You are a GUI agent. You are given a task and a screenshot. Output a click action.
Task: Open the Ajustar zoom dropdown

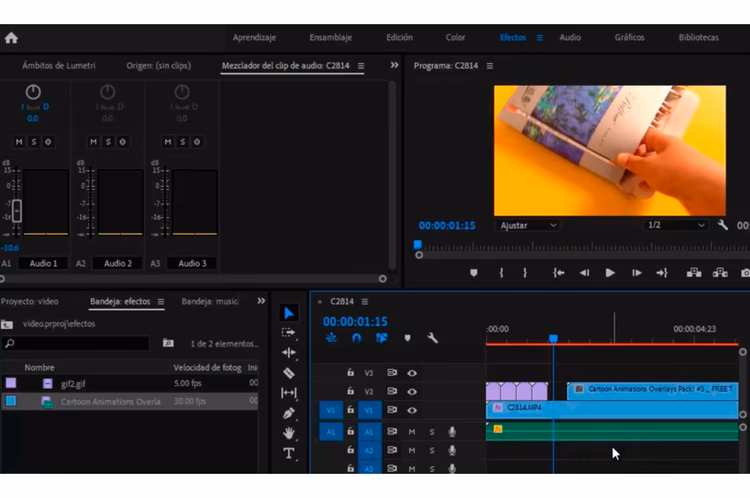coord(527,225)
